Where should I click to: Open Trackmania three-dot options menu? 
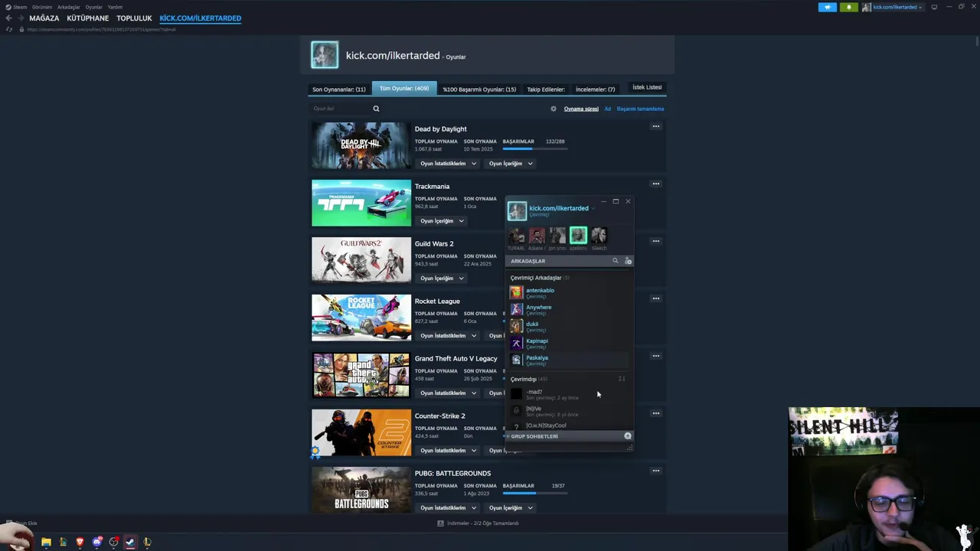tap(655, 184)
